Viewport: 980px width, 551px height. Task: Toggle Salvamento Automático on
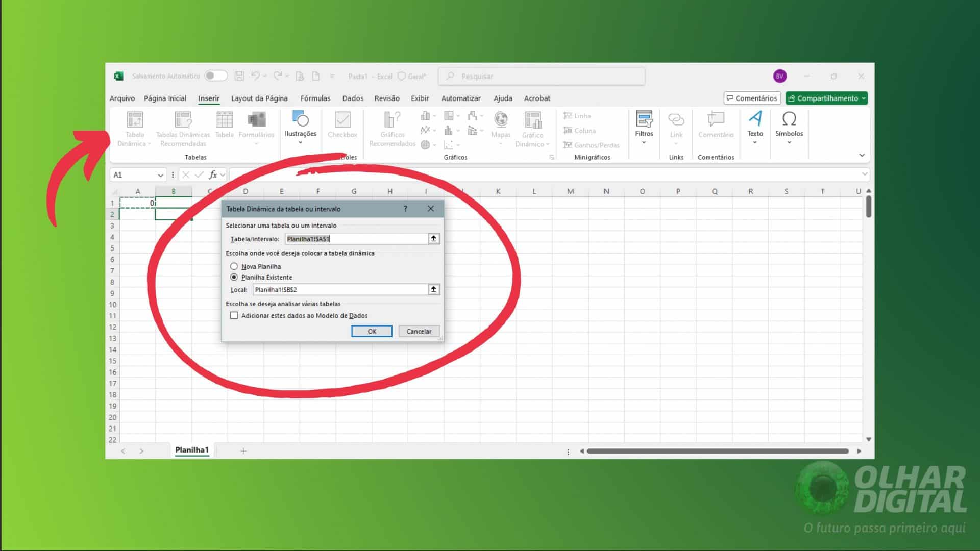click(215, 75)
